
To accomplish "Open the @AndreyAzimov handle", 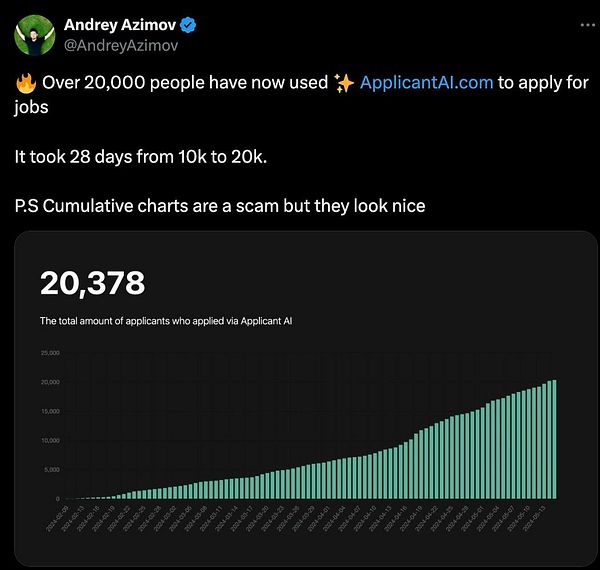I will click(121, 46).
